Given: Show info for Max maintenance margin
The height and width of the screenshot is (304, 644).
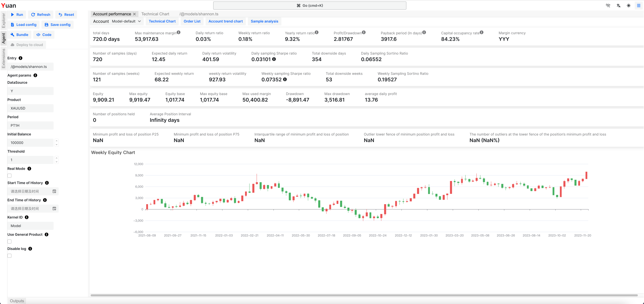Looking at the screenshot, I should tap(179, 32).
